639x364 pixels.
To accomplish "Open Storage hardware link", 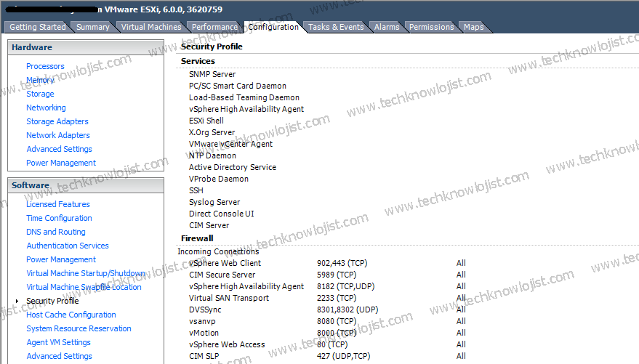I will [x=40, y=94].
